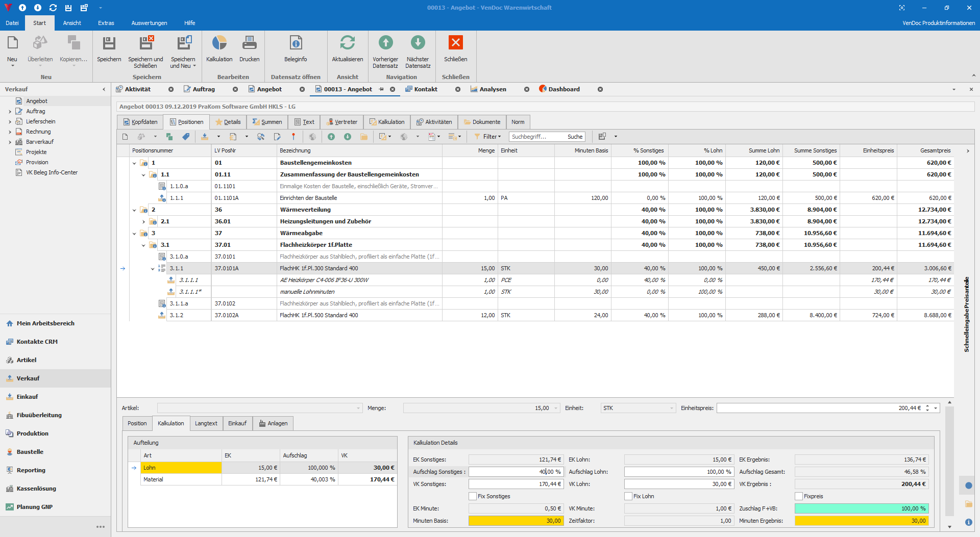Expand position 2.1 Heizungsleitungen tree node
This screenshot has height=537, width=980.
pyautogui.click(x=143, y=222)
